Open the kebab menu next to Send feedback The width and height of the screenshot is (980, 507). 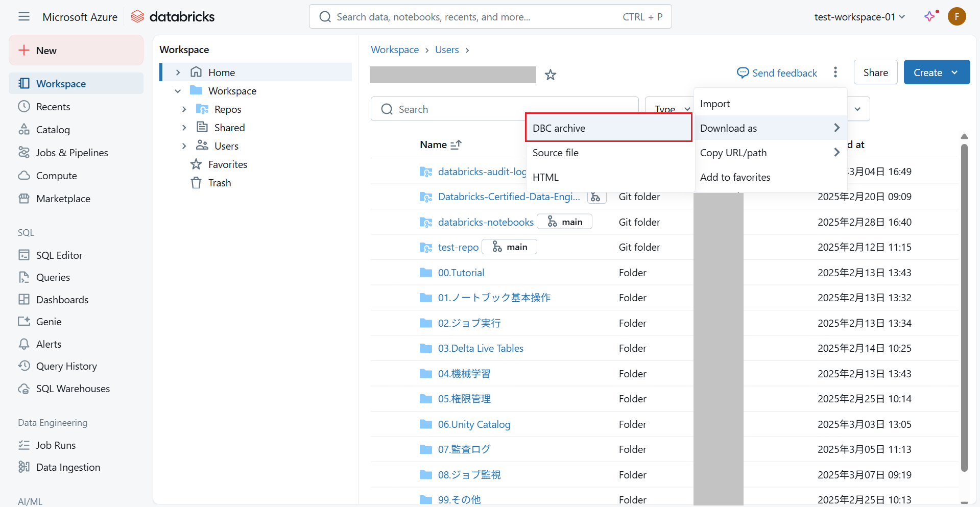(x=835, y=73)
